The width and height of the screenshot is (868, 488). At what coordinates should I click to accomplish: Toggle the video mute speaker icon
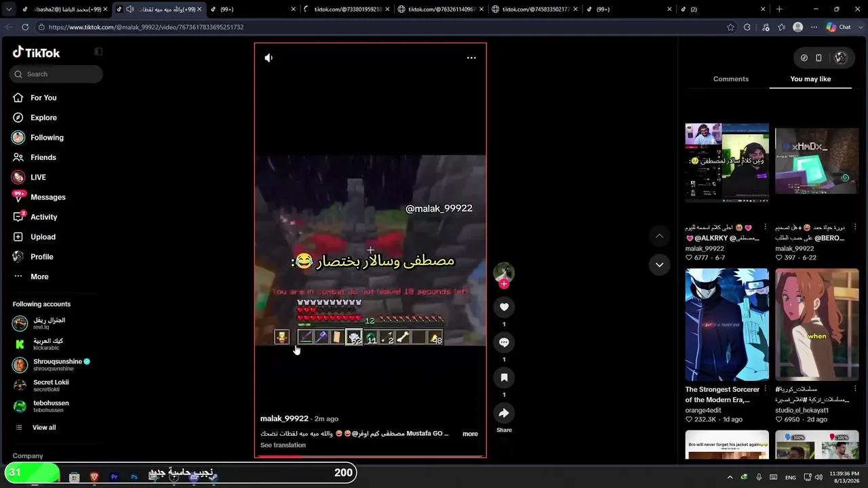269,58
